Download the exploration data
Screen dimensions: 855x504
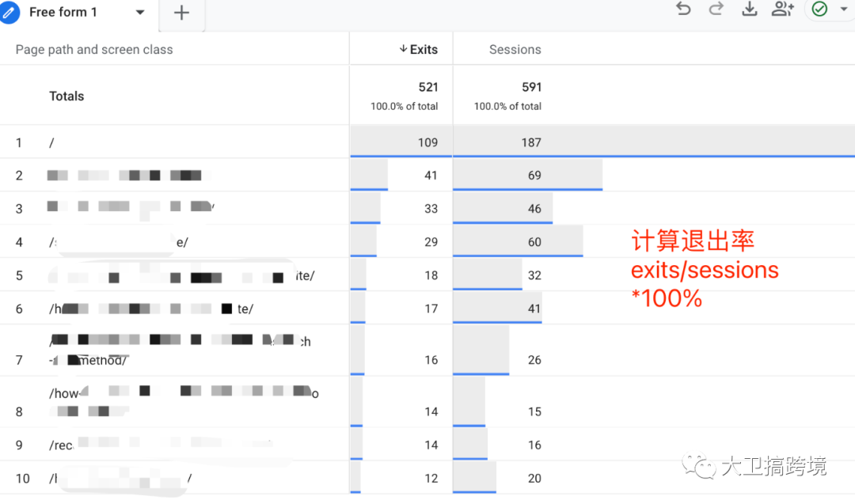(x=749, y=9)
